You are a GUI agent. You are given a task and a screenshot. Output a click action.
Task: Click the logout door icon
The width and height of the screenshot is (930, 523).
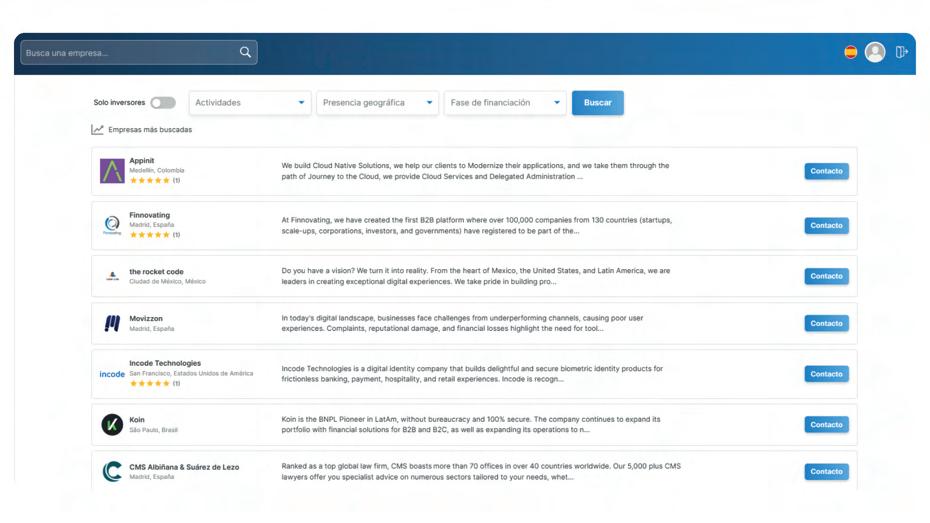902,52
